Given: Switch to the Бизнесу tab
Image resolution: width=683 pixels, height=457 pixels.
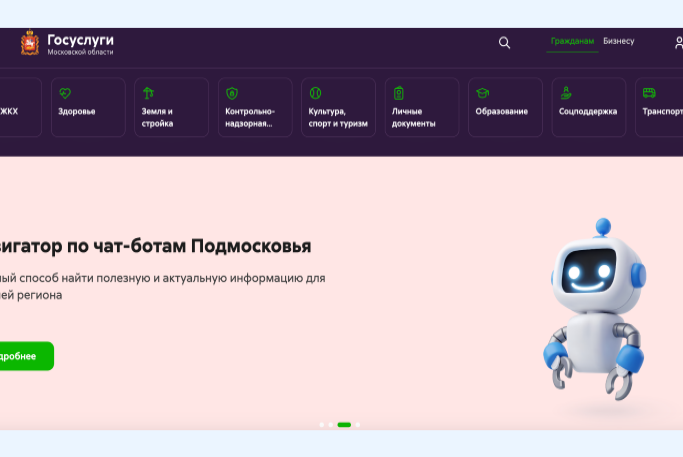Looking at the screenshot, I should (x=618, y=41).
